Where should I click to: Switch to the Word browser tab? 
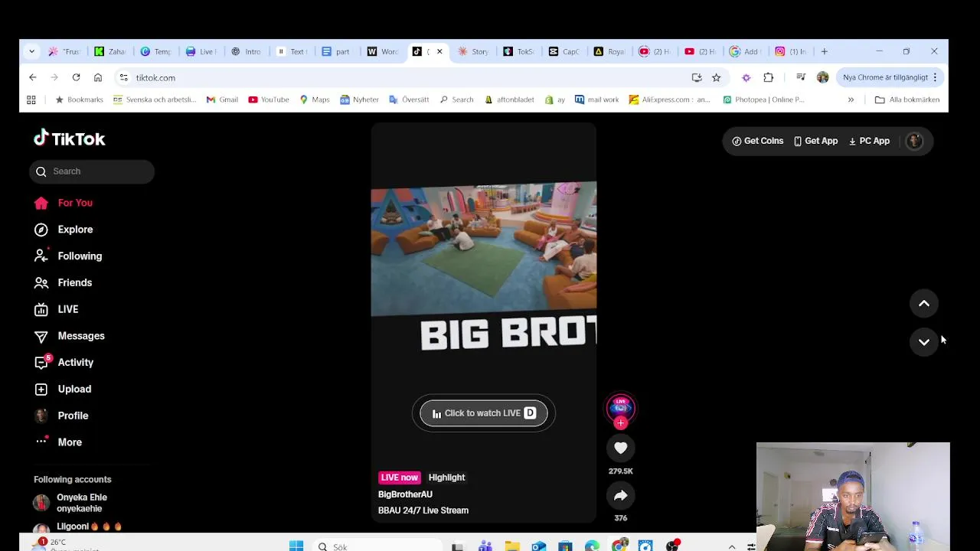[x=382, y=51]
